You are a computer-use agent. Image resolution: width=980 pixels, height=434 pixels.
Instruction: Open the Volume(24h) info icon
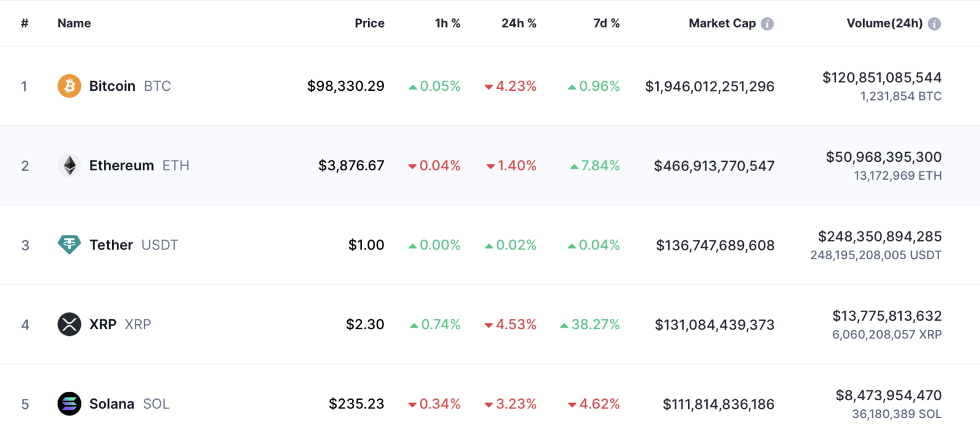pos(934,24)
